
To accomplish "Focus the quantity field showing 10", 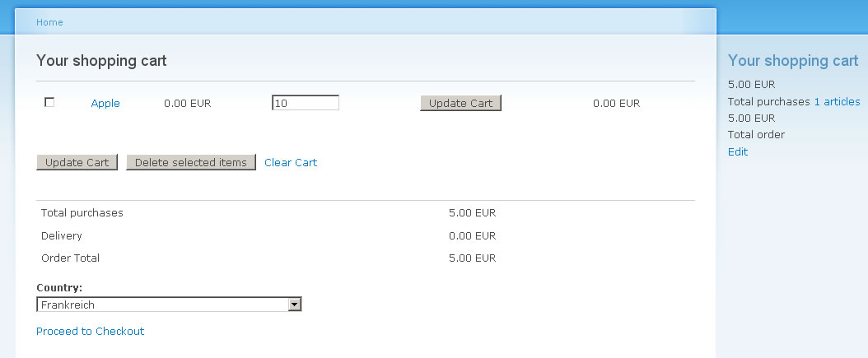I will (x=305, y=103).
